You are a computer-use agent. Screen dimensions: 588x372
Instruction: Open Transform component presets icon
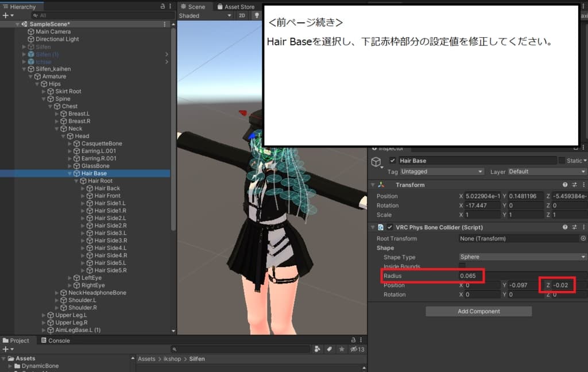(574, 184)
